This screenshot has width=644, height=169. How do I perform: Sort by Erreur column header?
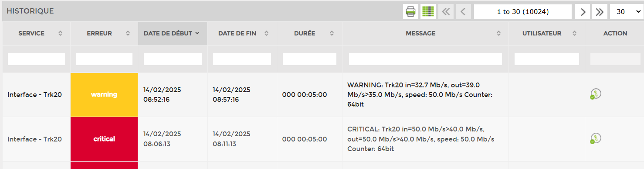pos(104,33)
